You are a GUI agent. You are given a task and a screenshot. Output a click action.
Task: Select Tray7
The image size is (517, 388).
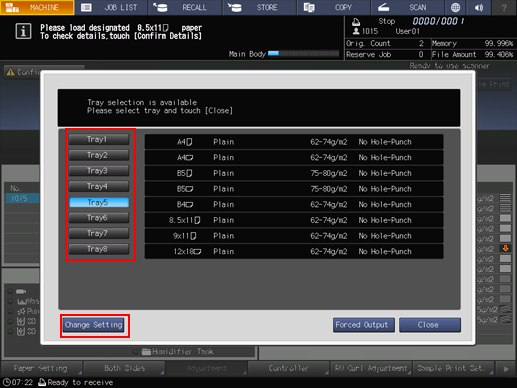coord(99,233)
